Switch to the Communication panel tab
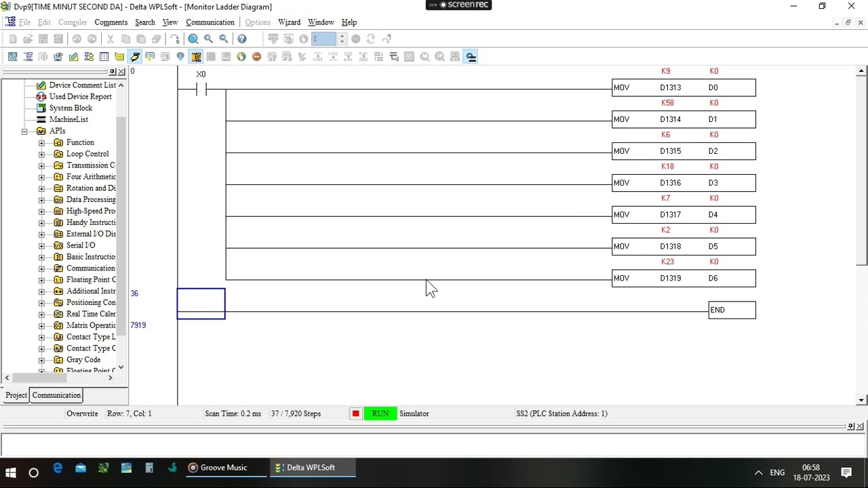 point(56,395)
